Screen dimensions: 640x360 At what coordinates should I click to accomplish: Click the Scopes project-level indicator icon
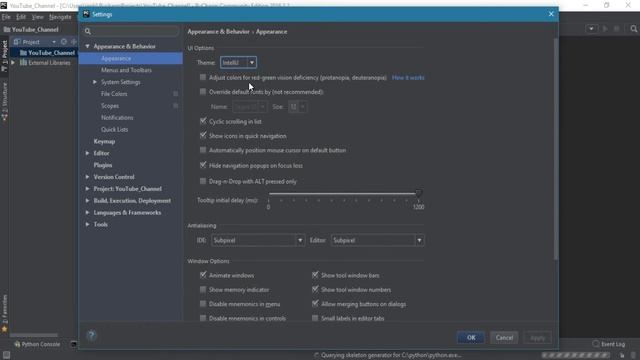coord(176,106)
